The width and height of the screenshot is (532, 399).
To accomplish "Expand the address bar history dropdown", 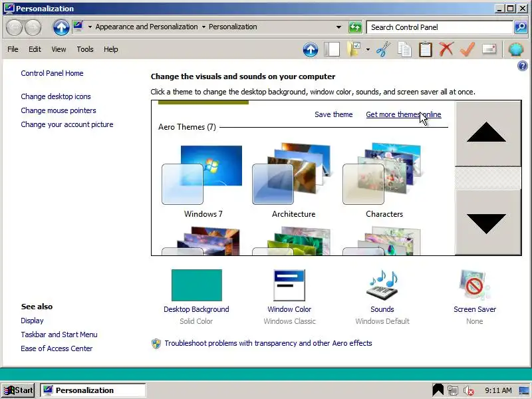I will coord(338,27).
